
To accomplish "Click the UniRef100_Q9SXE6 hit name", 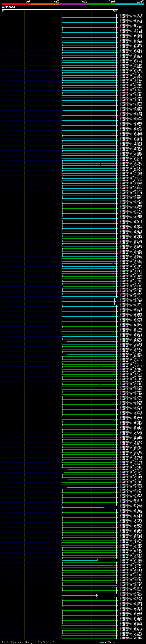I will 131,50.
